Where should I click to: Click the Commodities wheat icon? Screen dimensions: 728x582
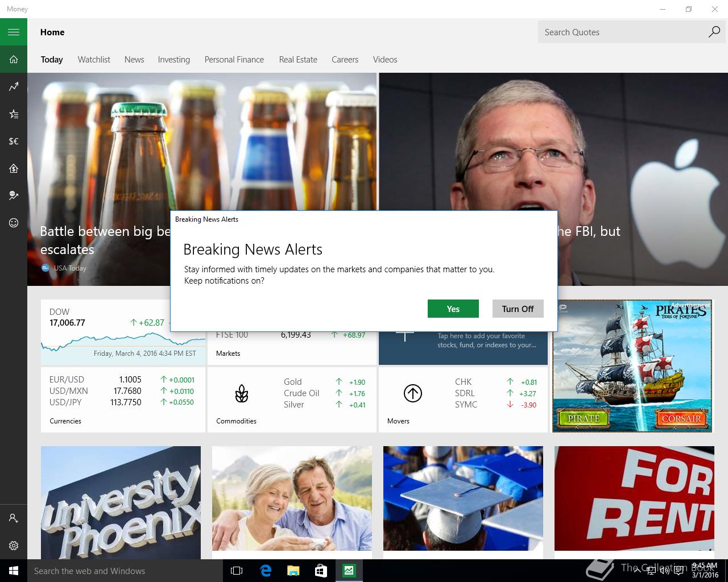tap(242, 393)
